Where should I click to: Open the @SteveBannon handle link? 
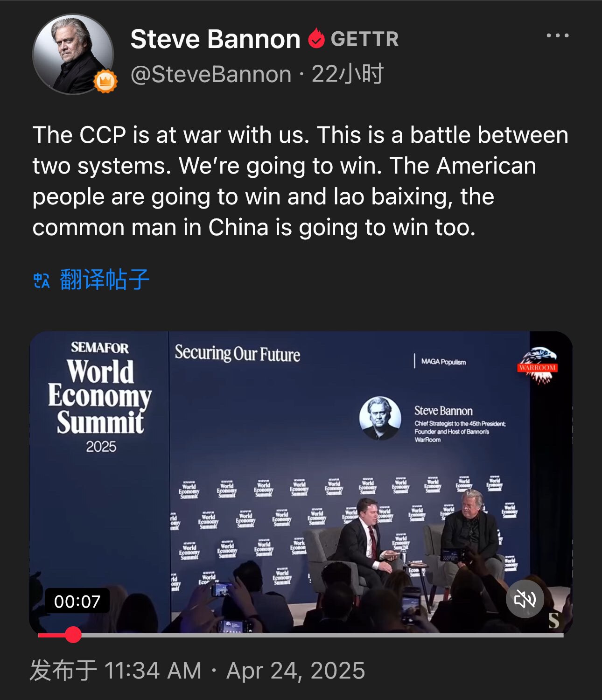point(211,74)
